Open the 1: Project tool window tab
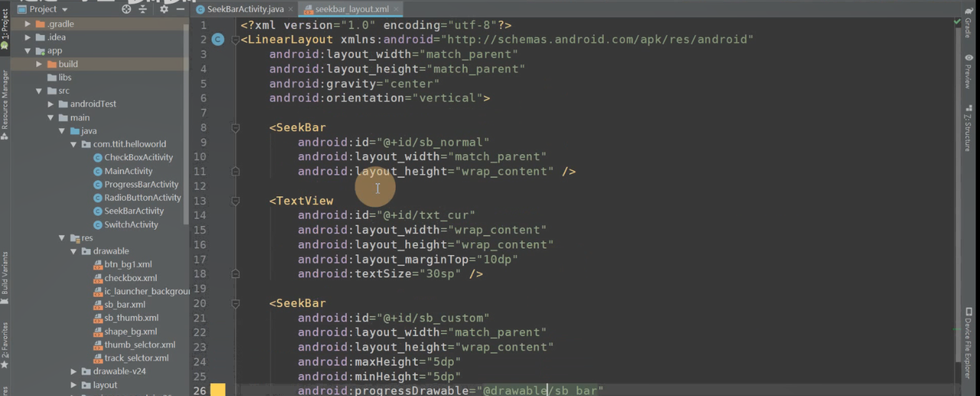 click(x=5, y=29)
